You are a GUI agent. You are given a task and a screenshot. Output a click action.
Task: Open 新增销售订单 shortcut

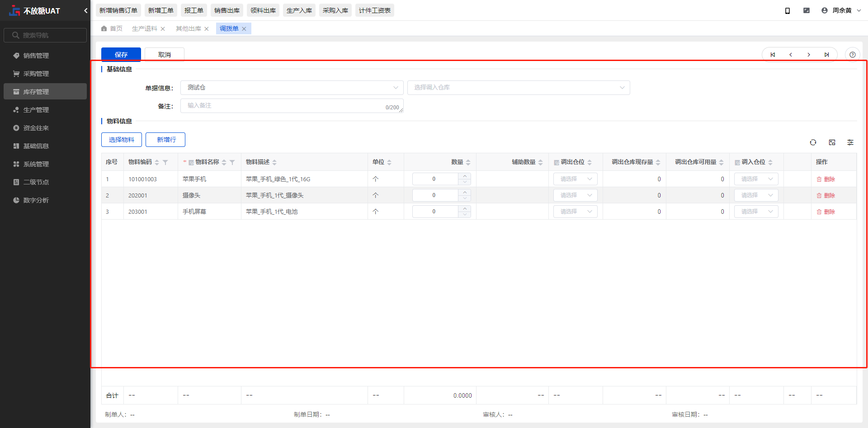pyautogui.click(x=118, y=10)
